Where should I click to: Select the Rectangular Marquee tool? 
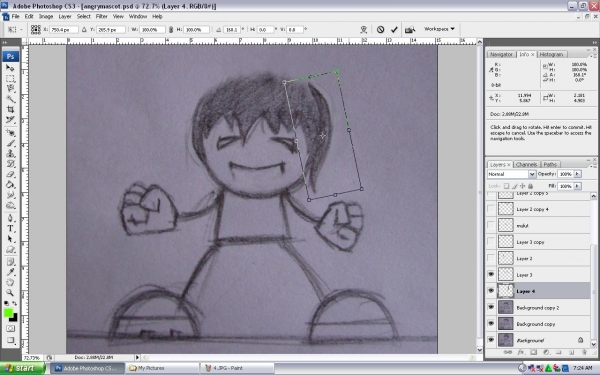pyautogui.click(x=10, y=78)
